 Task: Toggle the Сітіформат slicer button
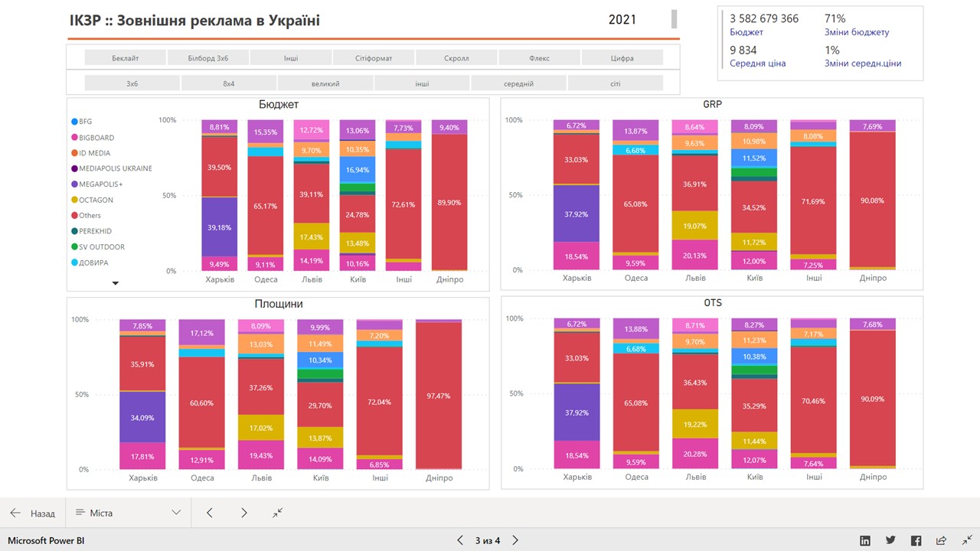tap(374, 57)
